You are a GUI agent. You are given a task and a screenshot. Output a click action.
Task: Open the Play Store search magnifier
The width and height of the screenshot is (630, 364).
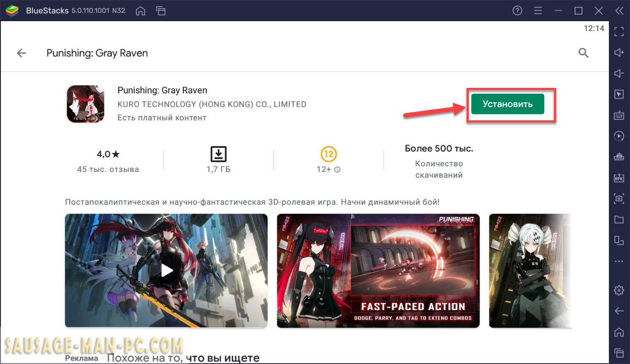583,53
